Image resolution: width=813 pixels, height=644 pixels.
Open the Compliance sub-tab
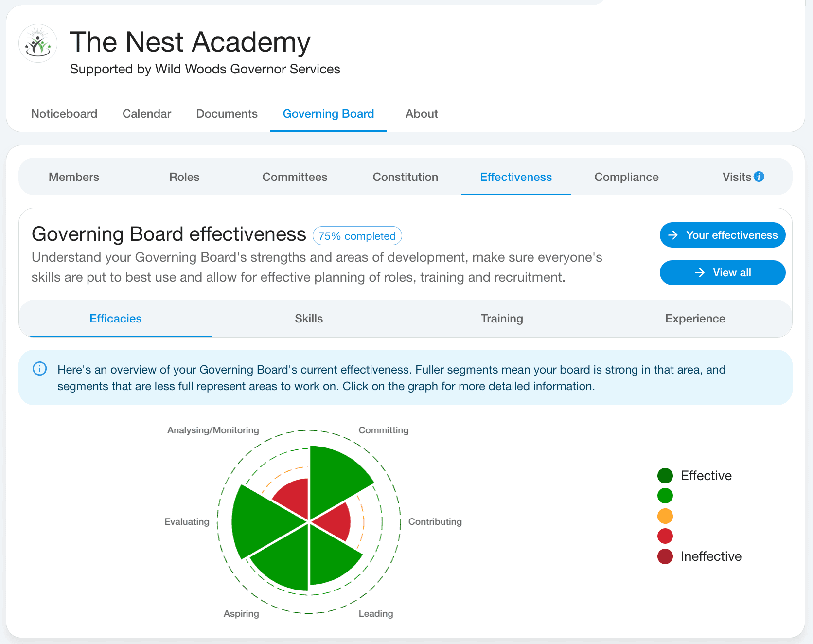(626, 177)
